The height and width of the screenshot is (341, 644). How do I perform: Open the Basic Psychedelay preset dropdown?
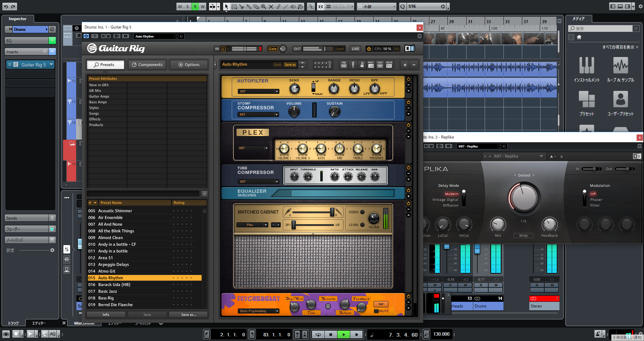tap(259, 311)
